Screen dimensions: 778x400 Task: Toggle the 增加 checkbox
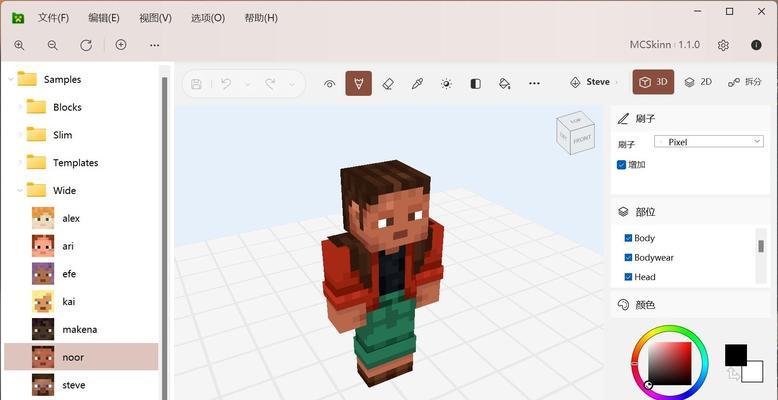point(621,165)
